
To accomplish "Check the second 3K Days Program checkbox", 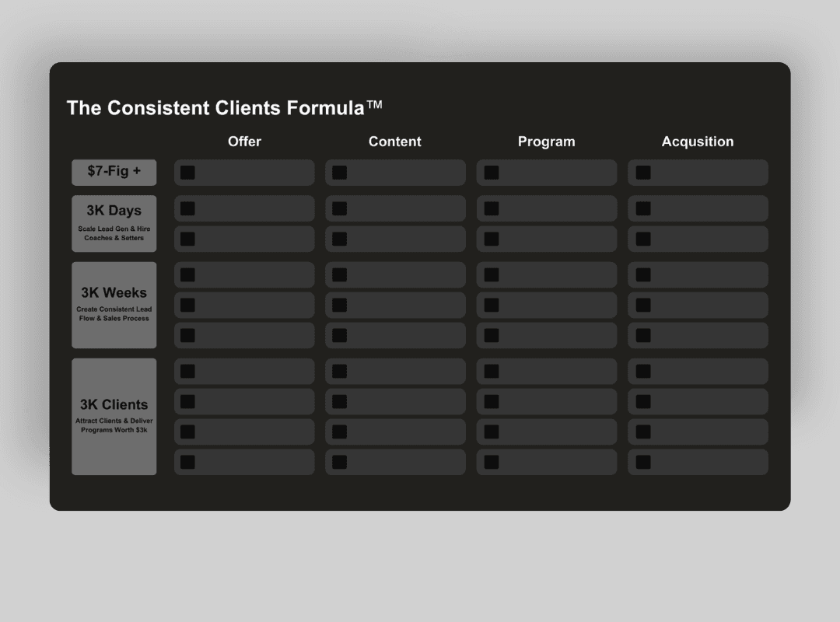I will pyautogui.click(x=492, y=239).
